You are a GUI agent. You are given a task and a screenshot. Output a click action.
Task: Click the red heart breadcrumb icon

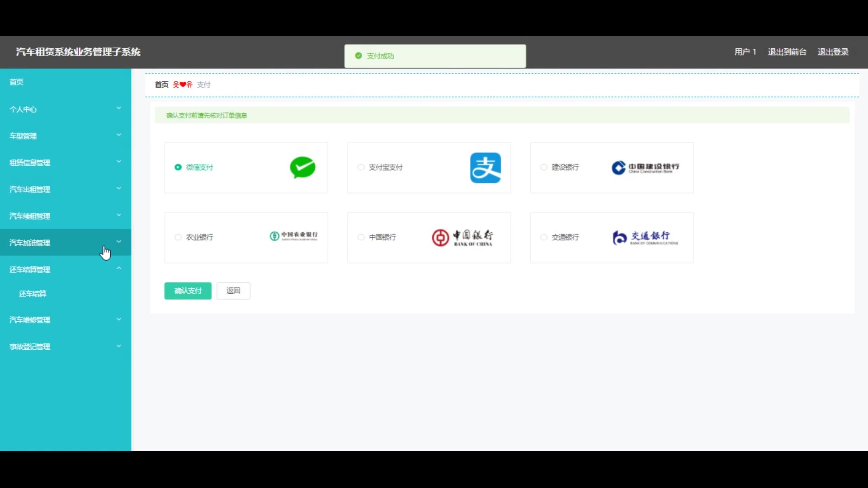tap(183, 84)
